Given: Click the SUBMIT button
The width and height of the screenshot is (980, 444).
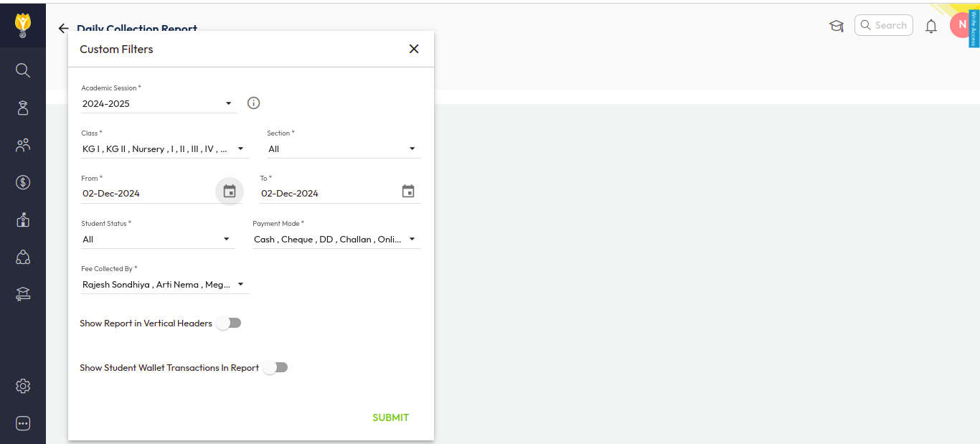Looking at the screenshot, I should coord(390,417).
